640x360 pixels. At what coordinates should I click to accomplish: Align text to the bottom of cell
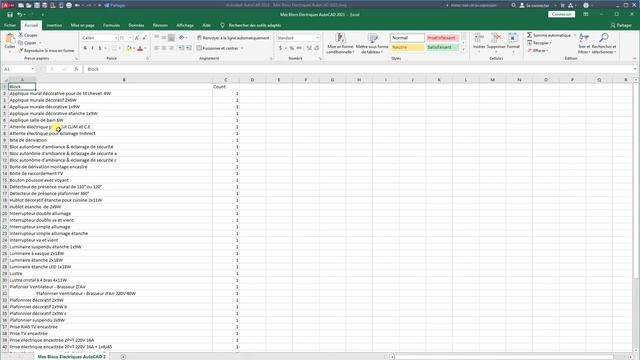click(171, 38)
